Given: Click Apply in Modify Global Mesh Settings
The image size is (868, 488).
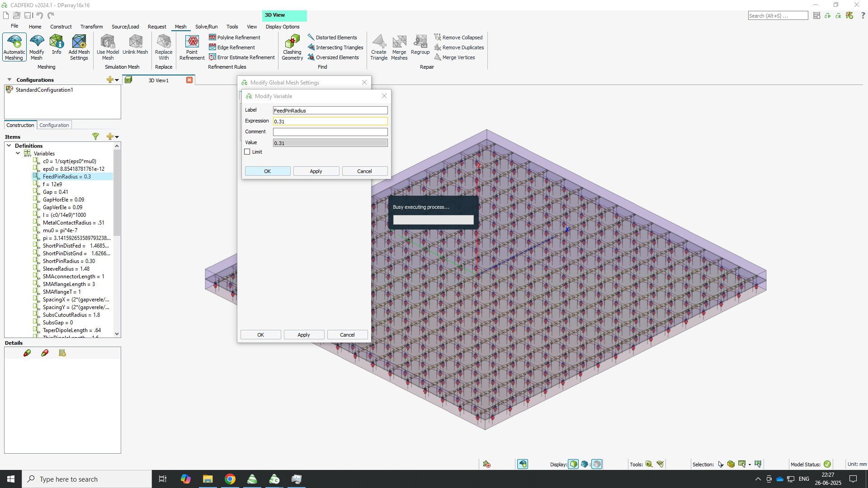Looking at the screenshot, I should pyautogui.click(x=304, y=335).
